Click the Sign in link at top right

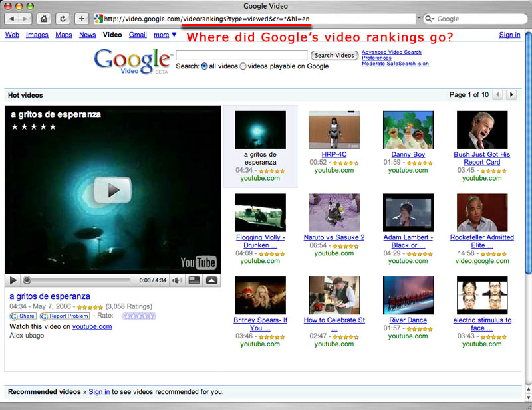pos(509,35)
